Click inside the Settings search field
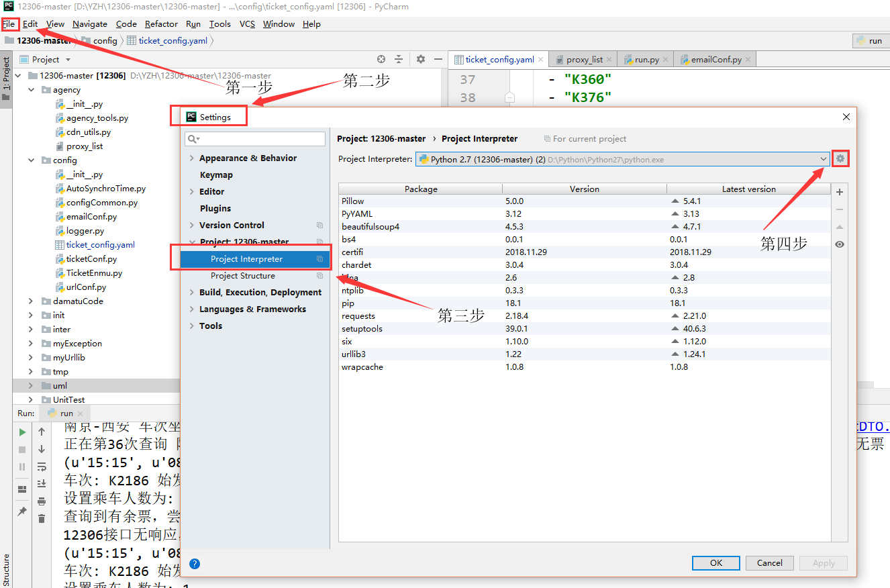 pyautogui.click(x=254, y=138)
